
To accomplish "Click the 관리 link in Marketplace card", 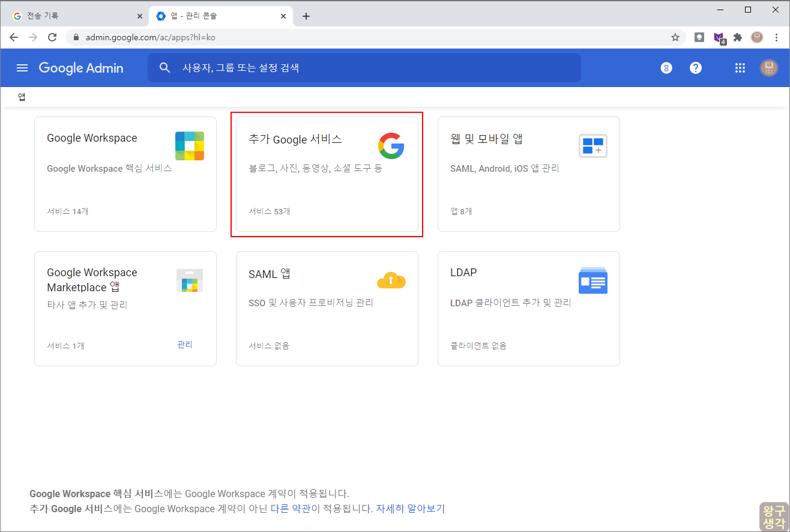I will (x=185, y=345).
